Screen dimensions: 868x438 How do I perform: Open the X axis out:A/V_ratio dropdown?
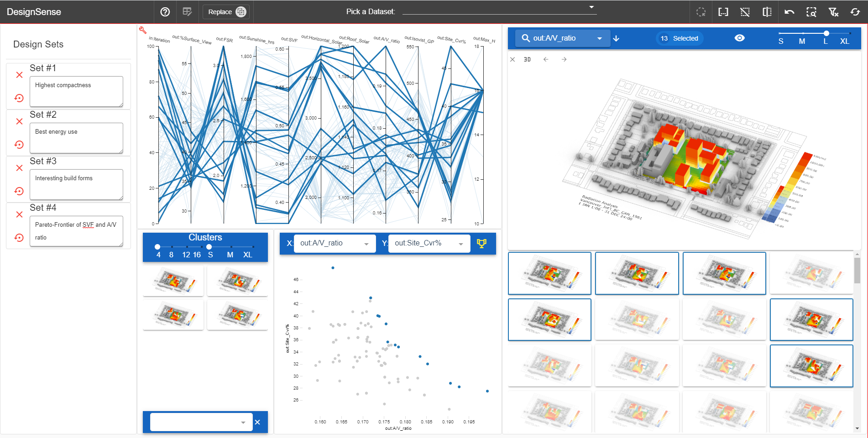click(335, 244)
